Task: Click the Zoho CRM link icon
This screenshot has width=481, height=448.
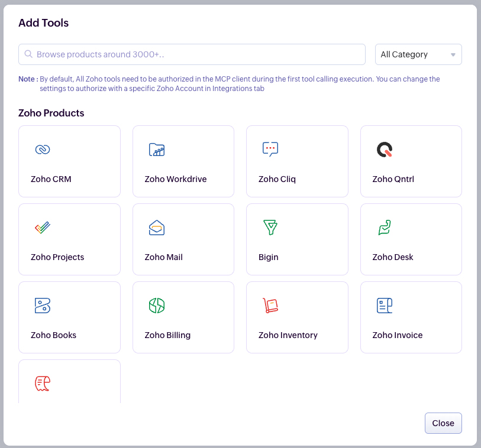Action: (x=43, y=150)
